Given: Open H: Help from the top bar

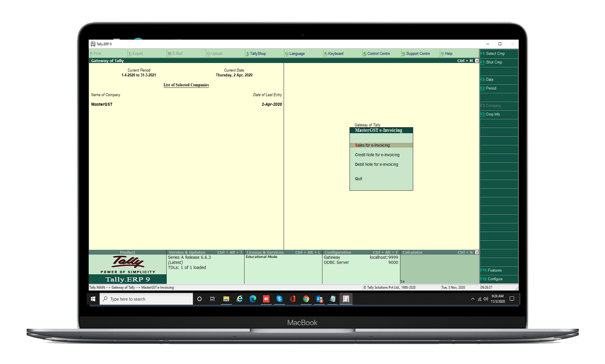Looking at the screenshot, I should click(459, 53).
